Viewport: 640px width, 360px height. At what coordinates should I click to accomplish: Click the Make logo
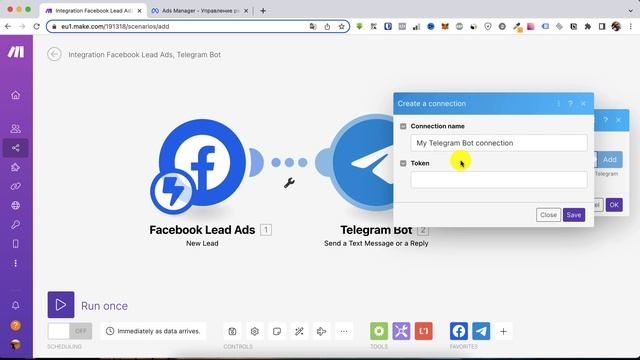(x=16, y=52)
